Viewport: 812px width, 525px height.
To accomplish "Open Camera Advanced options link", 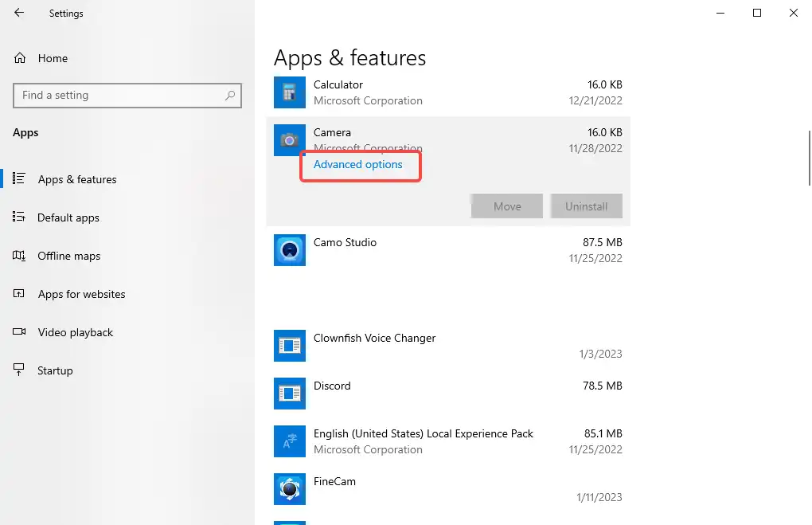I will [x=358, y=164].
